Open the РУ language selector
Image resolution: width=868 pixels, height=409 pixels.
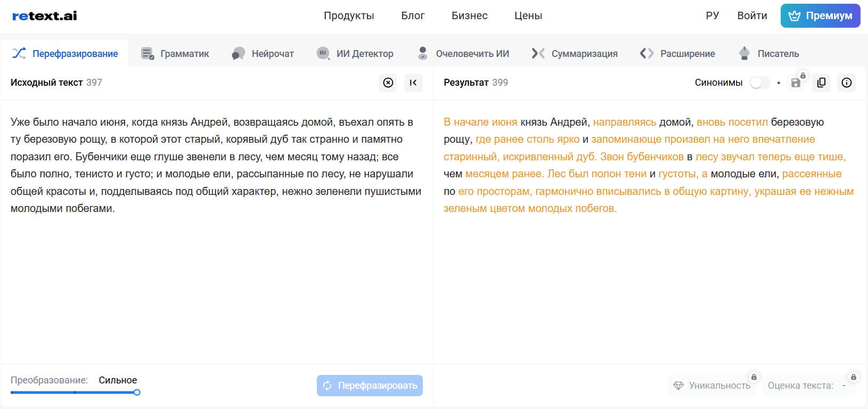pyautogui.click(x=713, y=16)
